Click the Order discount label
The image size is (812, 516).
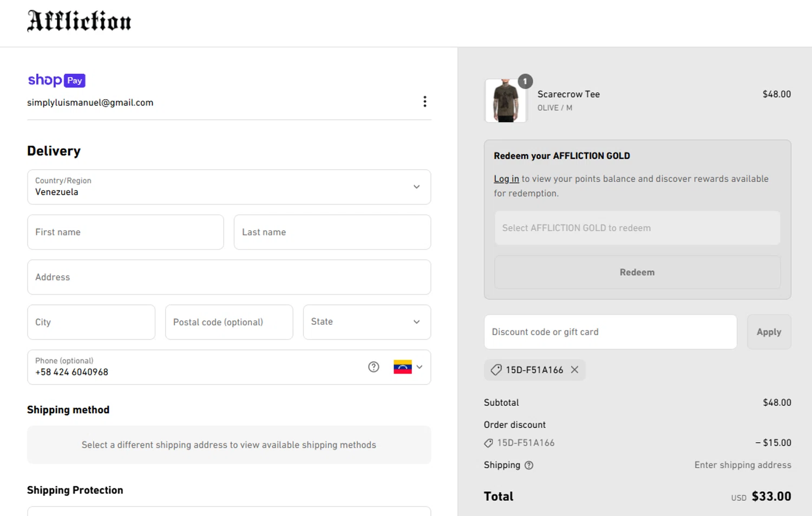pyautogui.click(x=515, y=425)
